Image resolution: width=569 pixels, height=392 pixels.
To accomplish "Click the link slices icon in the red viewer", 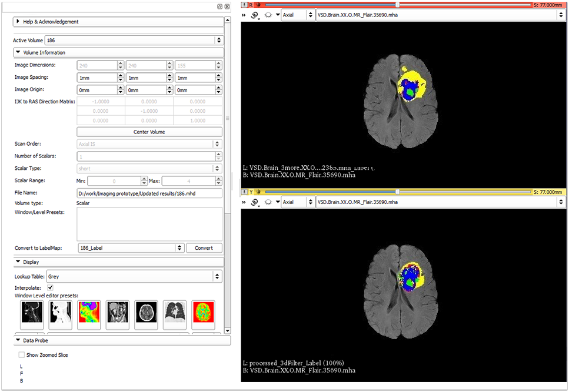I will (255, 15).
